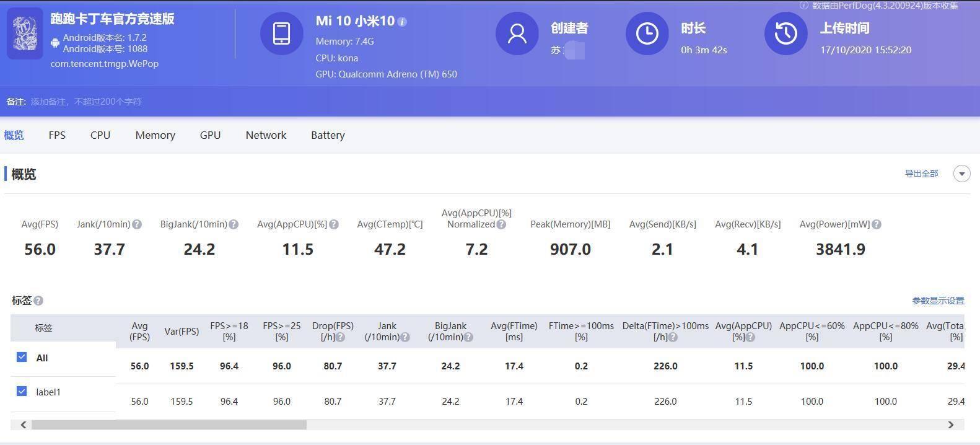Image resolution: width=980 pixels, height=445 pixels.
Task: Open help icon in Drop(FPS) column header
Action: 340,337
